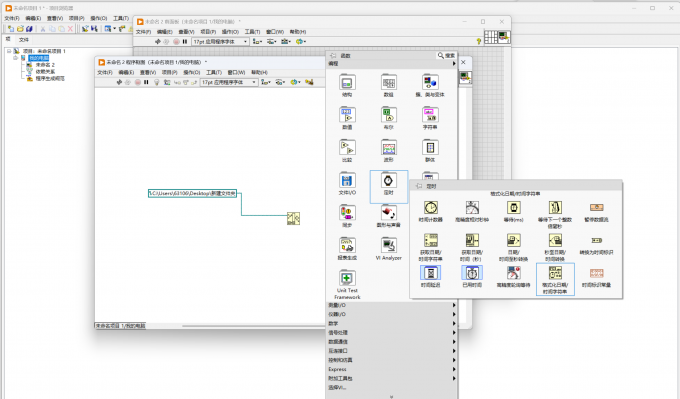The height and width of the screenshot is (399, 680).
Task: Toggle the pause button on block diagram toolbar
Action: click(x=147, y=82)
